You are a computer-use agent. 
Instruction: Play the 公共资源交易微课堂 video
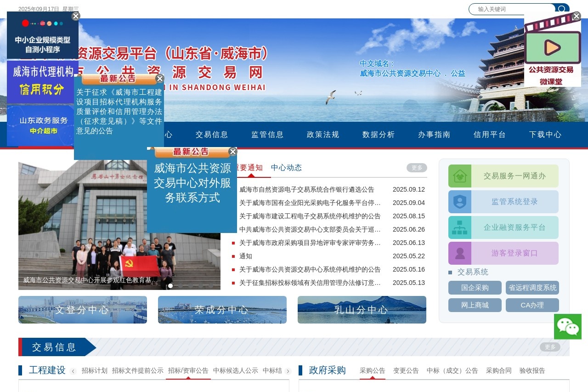pyautogui.click(x=552, y=46)
